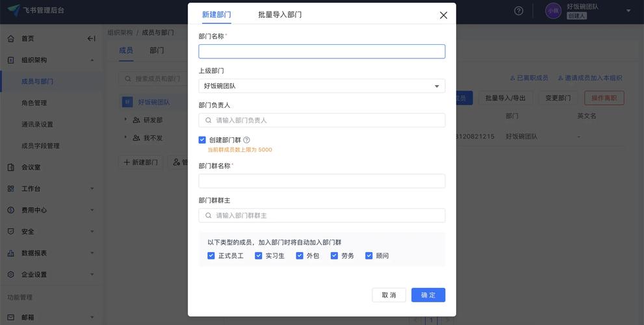Switch to 批量导入部门 tab

pos(280,15)
